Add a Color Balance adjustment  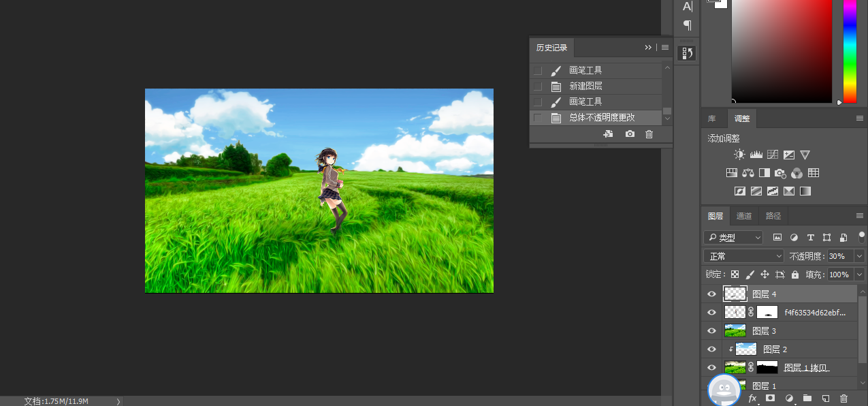coord(748,173)
